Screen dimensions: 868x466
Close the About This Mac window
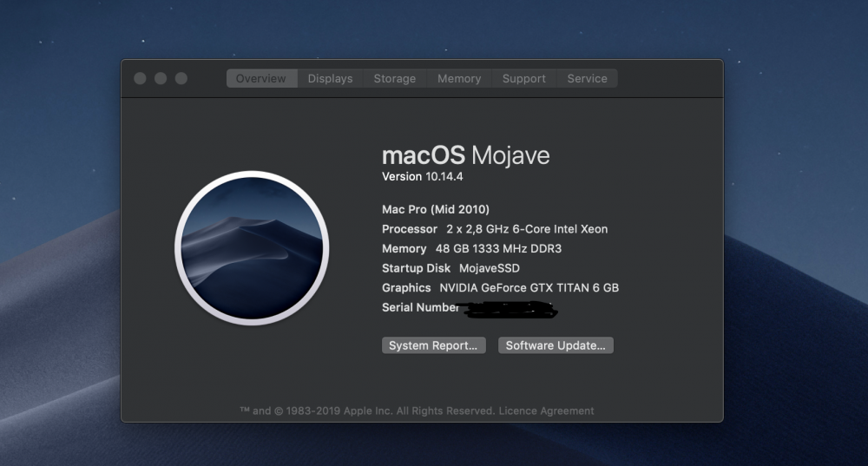(x=140, y=79)
